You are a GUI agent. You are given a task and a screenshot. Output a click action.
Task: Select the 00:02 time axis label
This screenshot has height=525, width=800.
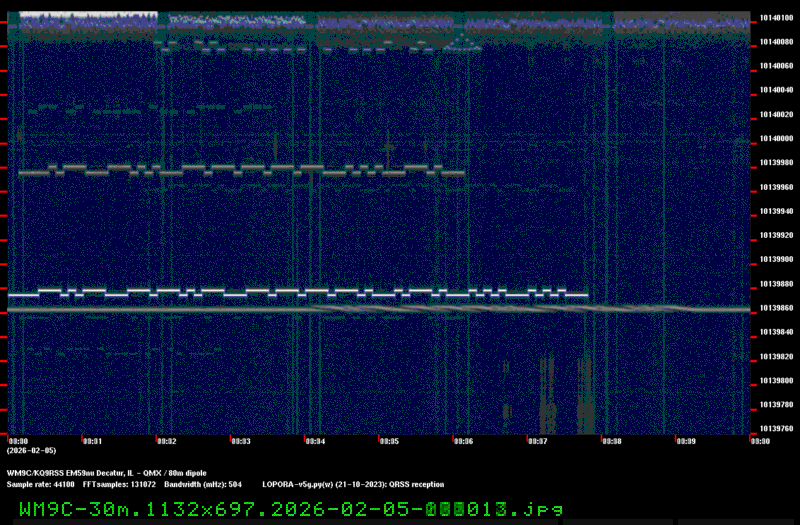[166, 440]
